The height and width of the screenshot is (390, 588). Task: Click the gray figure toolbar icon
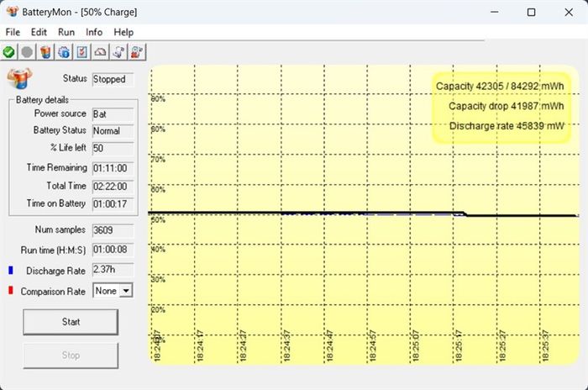pyautogui.click(x=118, y=52)
